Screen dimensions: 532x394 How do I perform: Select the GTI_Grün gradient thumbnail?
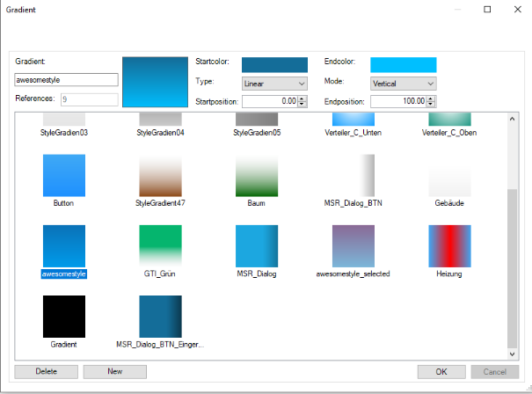coord(160,246)
